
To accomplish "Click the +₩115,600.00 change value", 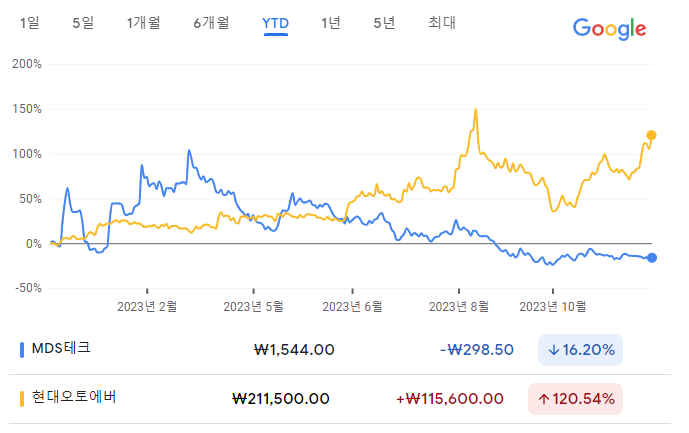I will pos(450,399).
